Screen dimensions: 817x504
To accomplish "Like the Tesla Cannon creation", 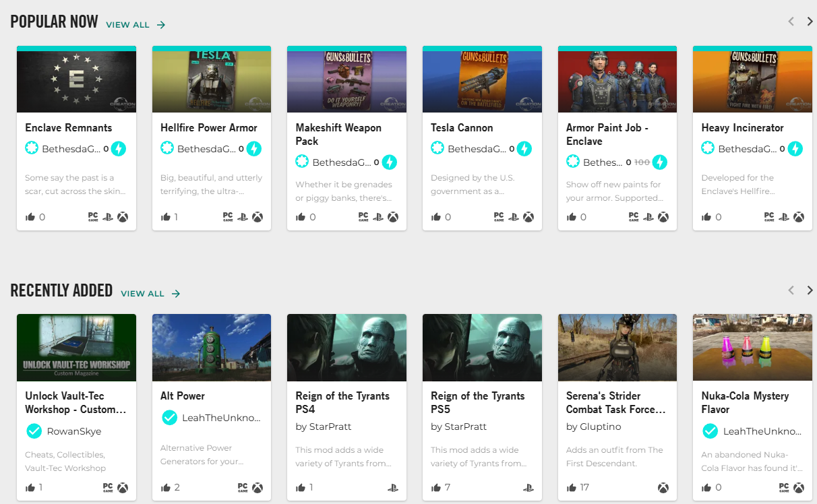I will tap(436, 217).
